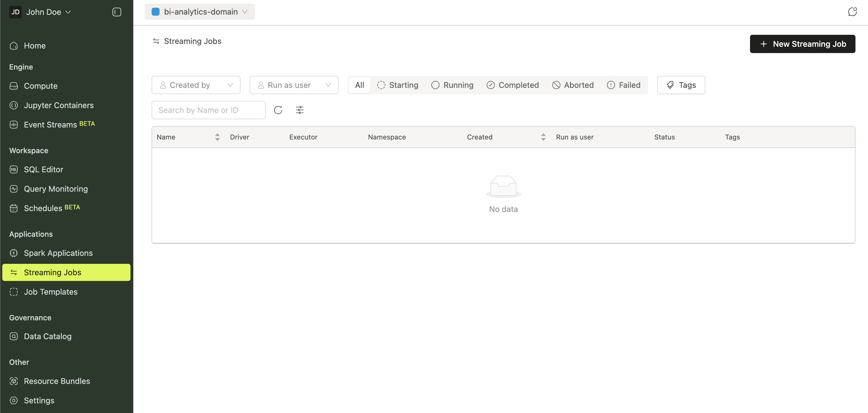The height and width of the screenshot is (413, 868).
Task: Open Resource Bundles page
Action: tap(57, 381)
